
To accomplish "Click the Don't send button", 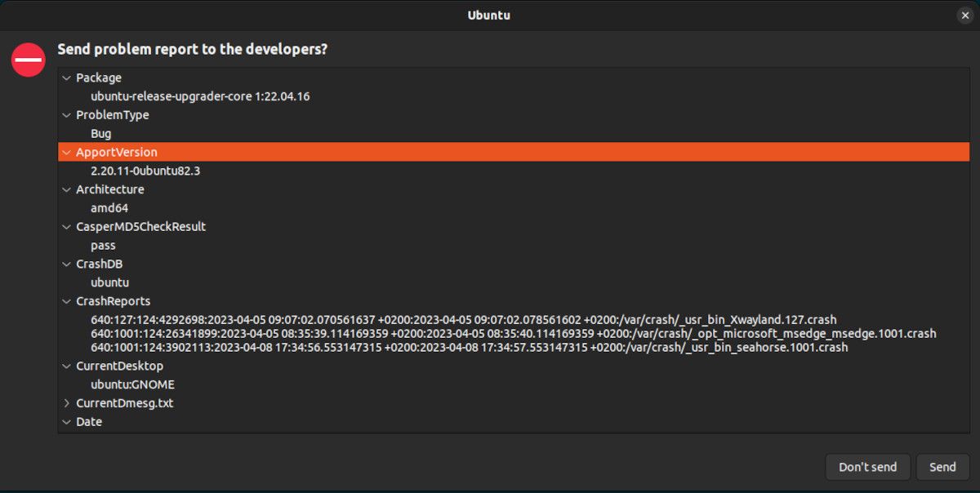I will (x=867, y=467).
